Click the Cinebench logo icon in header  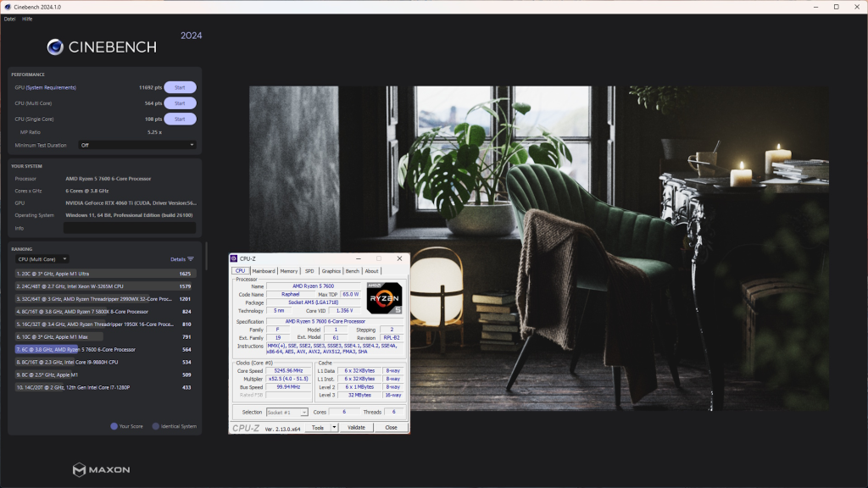click(55, 47)
